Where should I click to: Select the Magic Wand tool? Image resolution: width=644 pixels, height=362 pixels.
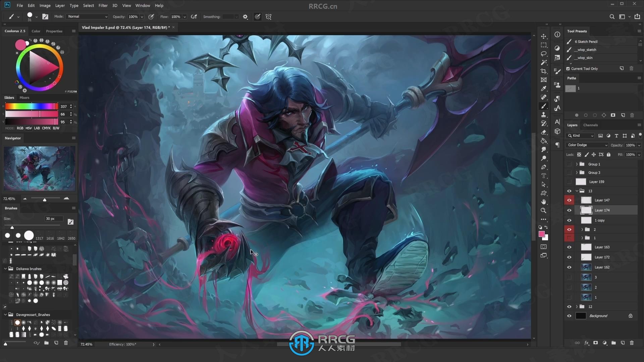(x=544, y=62)
